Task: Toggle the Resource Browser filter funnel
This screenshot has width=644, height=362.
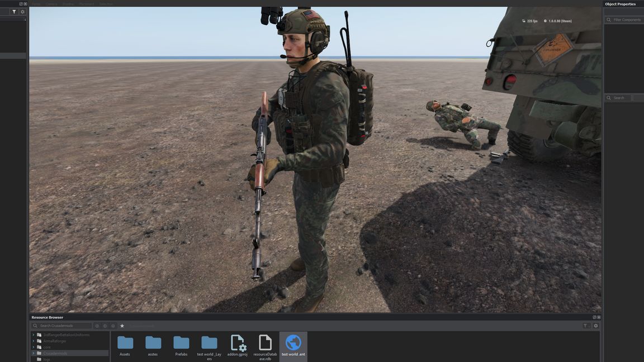Action: click(x=586, y=326)
